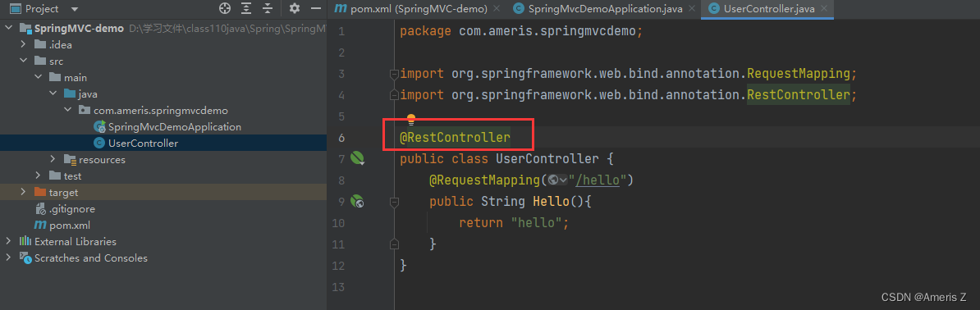Click the Hello method name in code
This screenshot has width=980, height=310.
tap(551, 201)
